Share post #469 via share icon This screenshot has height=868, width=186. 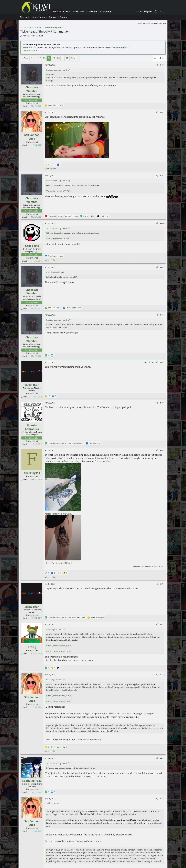pyautogui.click(x=157, y=450)
